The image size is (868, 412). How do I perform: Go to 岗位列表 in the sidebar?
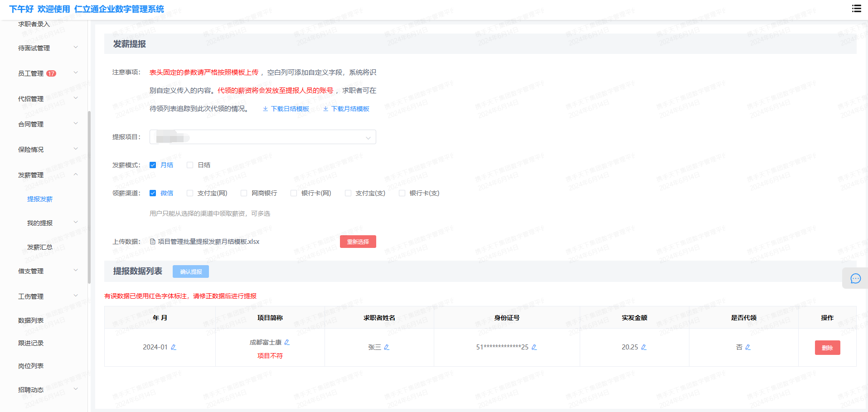[31, 366]
